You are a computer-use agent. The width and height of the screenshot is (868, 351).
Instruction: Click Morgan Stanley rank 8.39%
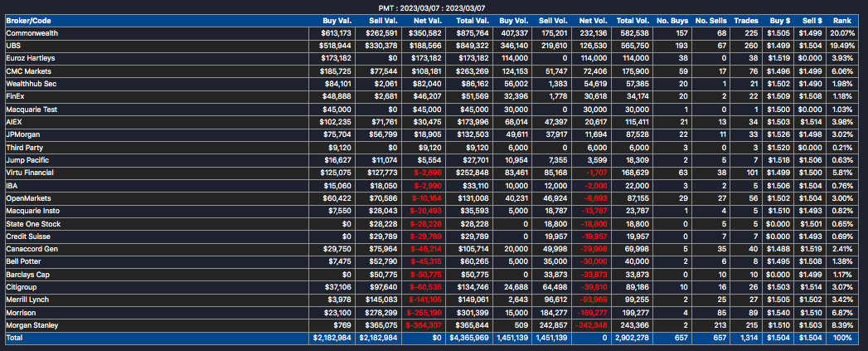click(844, 325)
